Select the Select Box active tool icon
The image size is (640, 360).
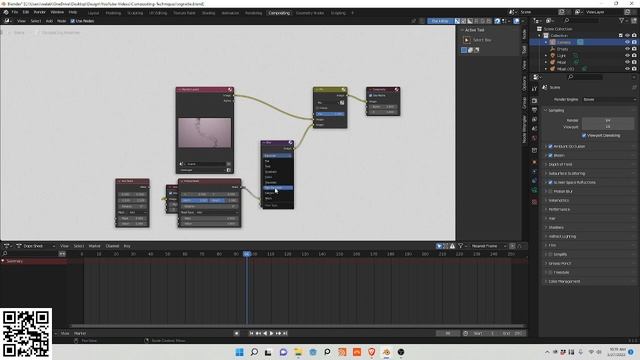[x=467, y=40]
